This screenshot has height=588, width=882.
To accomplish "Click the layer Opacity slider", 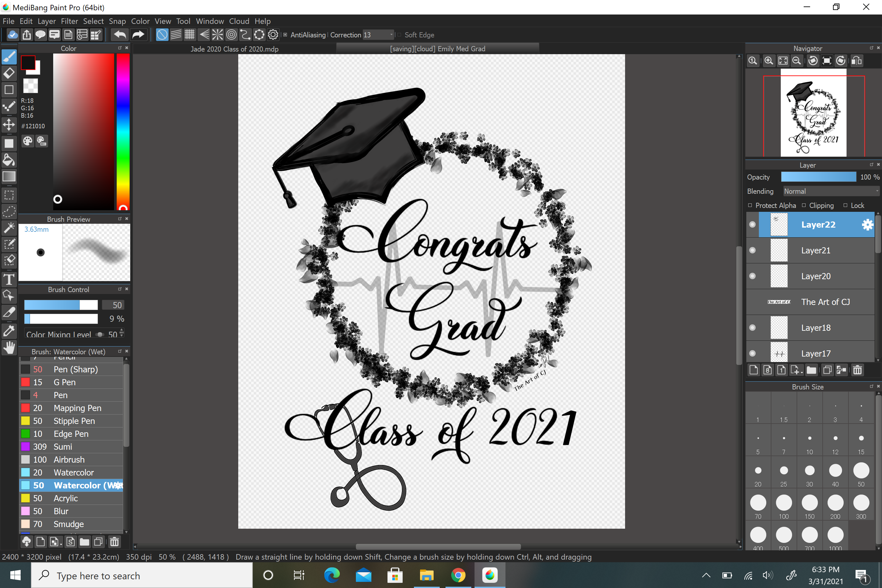I will 818,177.
